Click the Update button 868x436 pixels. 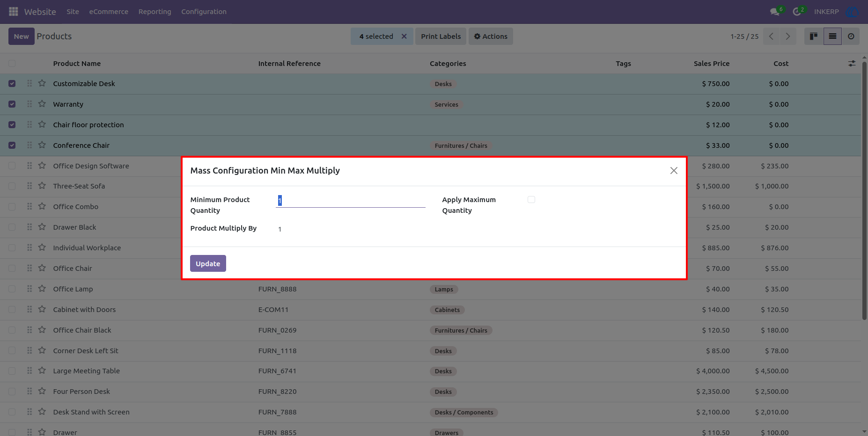tap(208, 263)
